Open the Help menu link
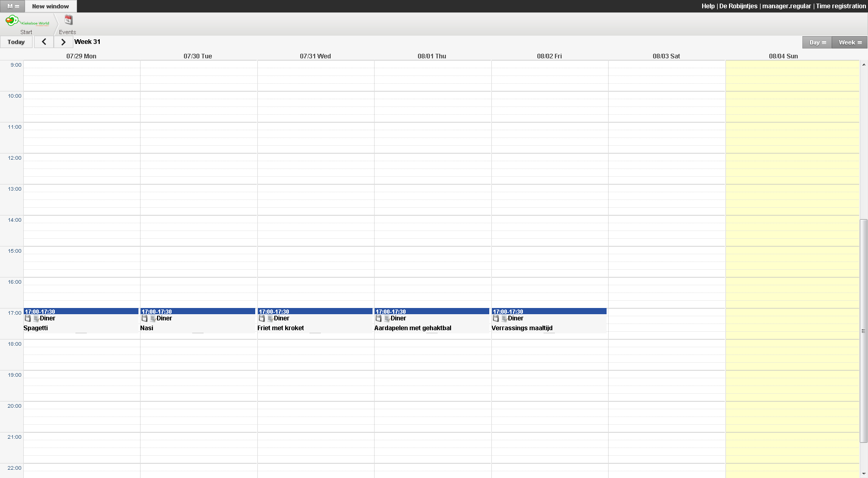Viewport: 868px width, 478px height. click(x=708, y=6)
